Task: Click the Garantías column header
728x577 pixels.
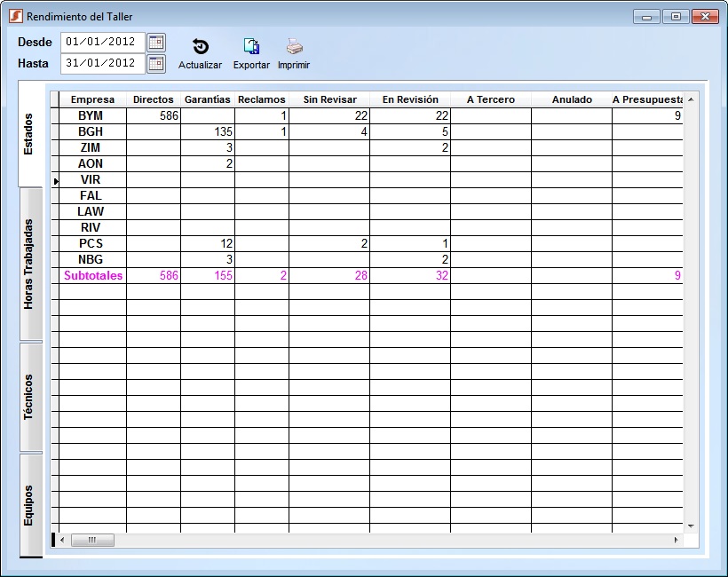Action: [208, 99]
